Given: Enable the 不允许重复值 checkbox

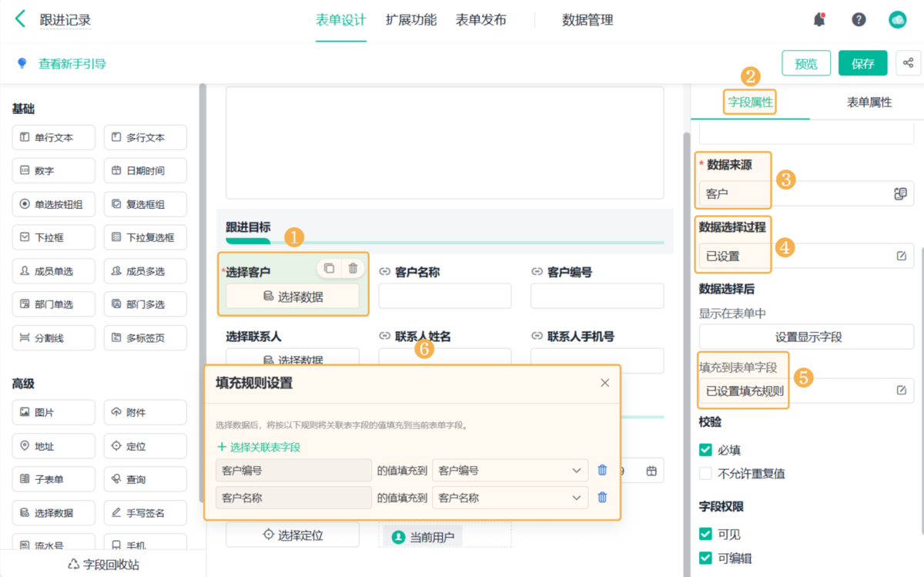Looking at the screenshot, I should pyautogui.click(x=705, y=474).
